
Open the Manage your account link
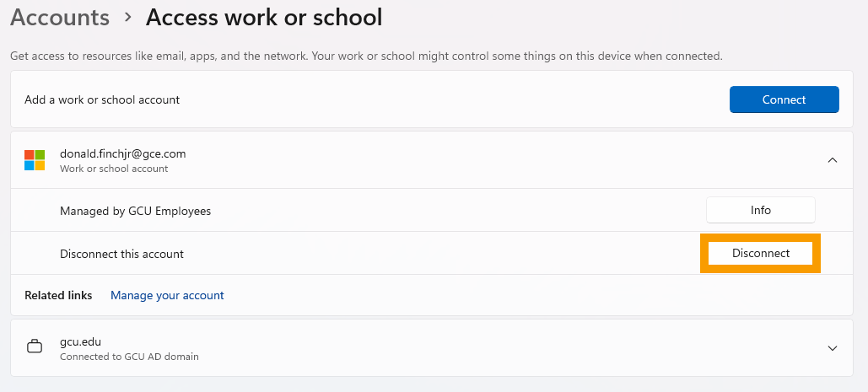(x=167, y=295)
